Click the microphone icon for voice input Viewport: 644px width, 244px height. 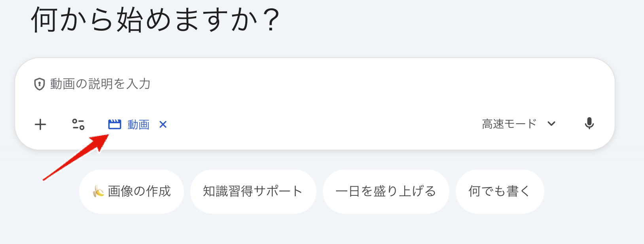(589, 124)
